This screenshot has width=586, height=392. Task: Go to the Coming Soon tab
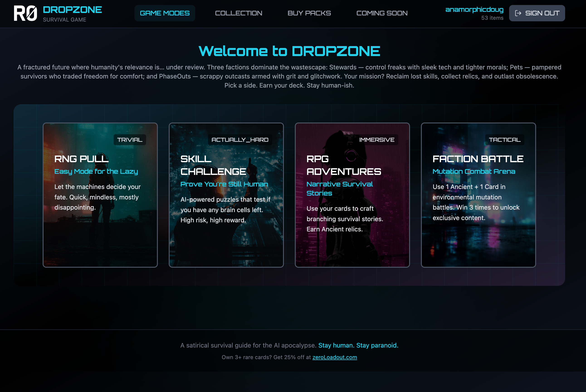pyautogui.click(x=382, y=13)
